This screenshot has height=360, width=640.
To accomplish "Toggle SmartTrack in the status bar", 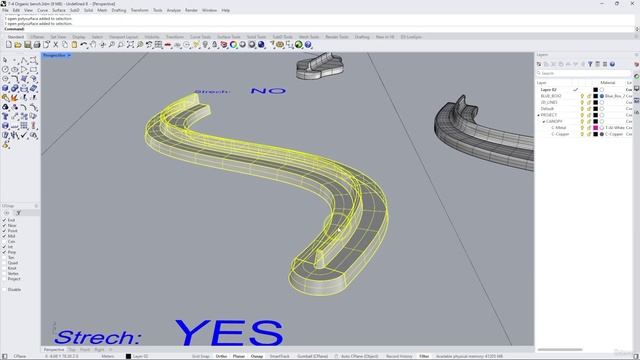I will [280, 356].
